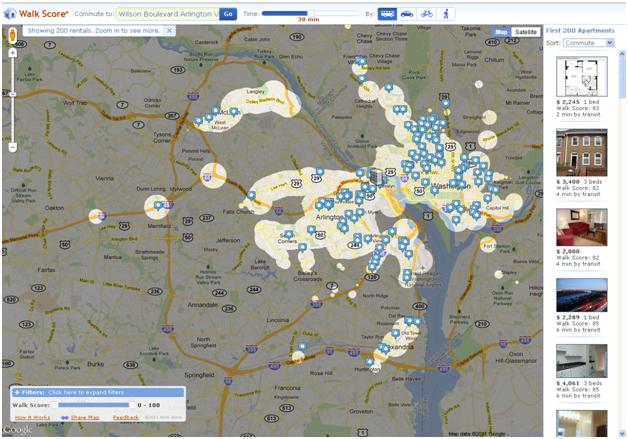Click the binoculars icon beside Share Map
Image resolution: width=628 pixels, height=439 pixels.
click(x=64, y=417)
